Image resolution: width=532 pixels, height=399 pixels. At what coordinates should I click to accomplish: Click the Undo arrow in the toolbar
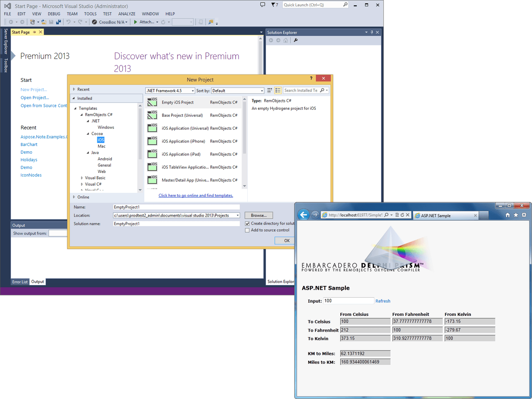click(x=69, y=22)
